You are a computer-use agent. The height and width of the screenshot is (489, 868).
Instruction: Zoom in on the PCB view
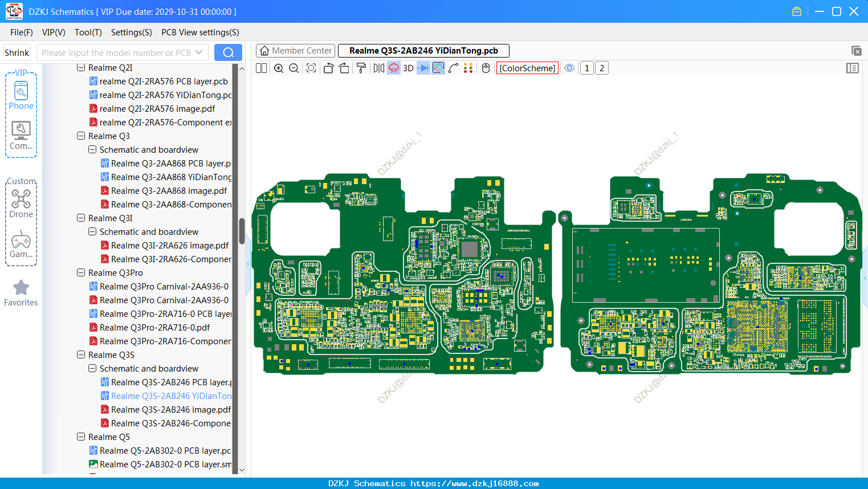(279, 68)
